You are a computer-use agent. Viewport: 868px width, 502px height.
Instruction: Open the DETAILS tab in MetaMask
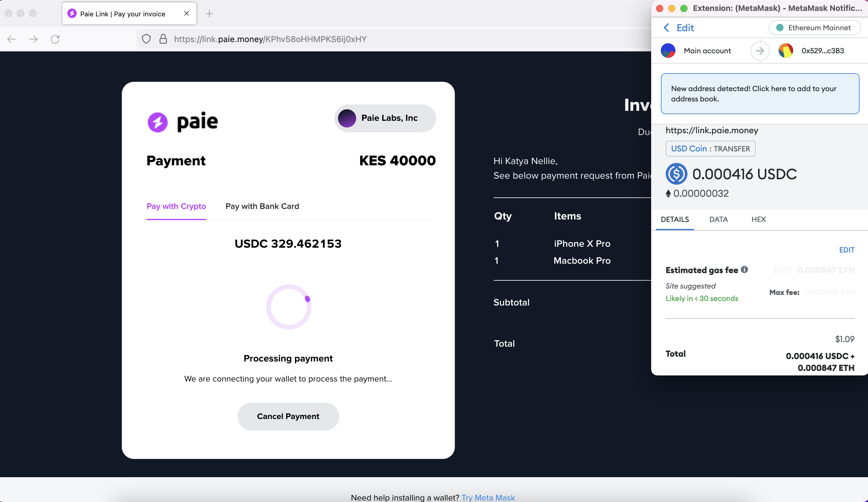675,219
